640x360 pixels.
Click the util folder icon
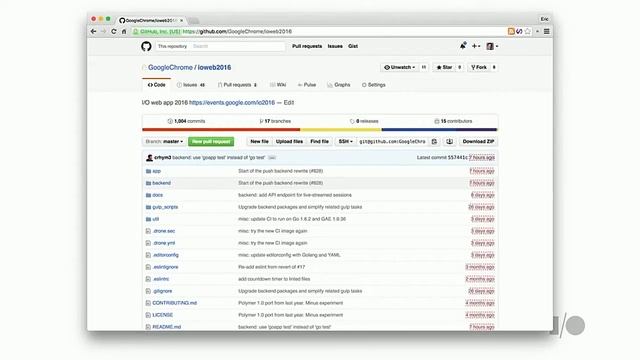coord(148,219)
